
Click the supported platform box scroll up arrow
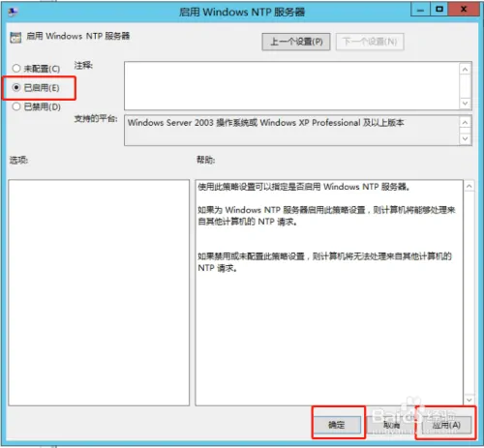pos(465,122)
